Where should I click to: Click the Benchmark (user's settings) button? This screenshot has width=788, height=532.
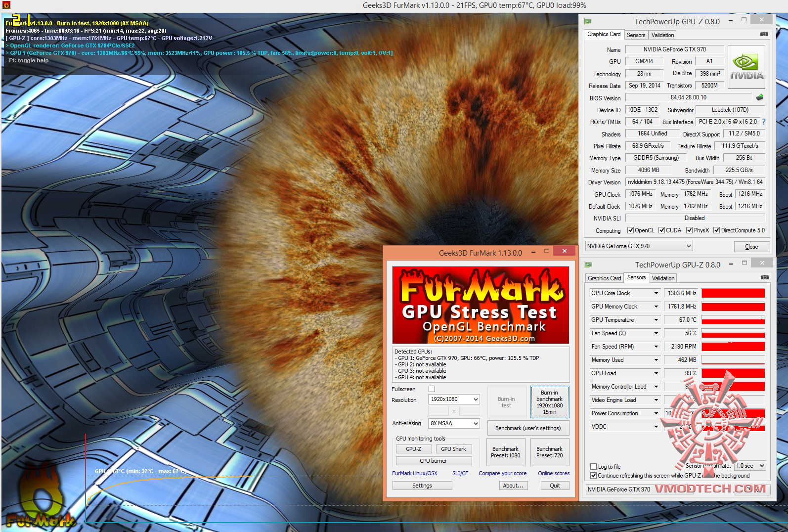pyautogui.click(x=528, y=428)
